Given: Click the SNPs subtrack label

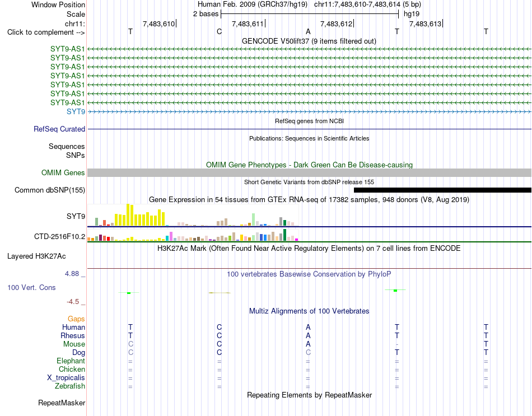Looking at the screenshot, I should (x=76, y=155).
